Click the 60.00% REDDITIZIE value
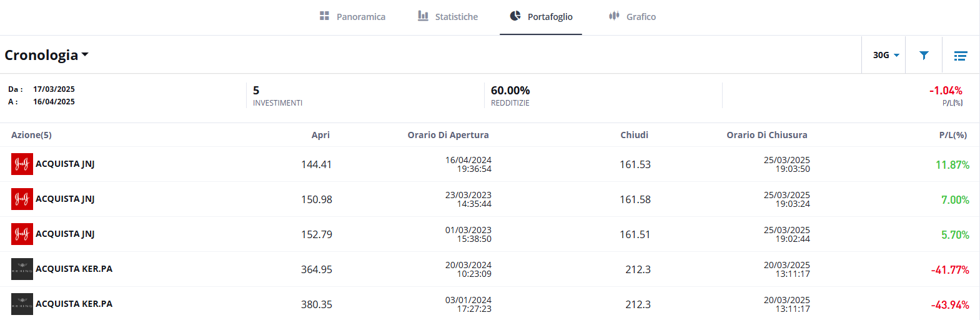This screenshot has height=320, width=980. (510, 96)
